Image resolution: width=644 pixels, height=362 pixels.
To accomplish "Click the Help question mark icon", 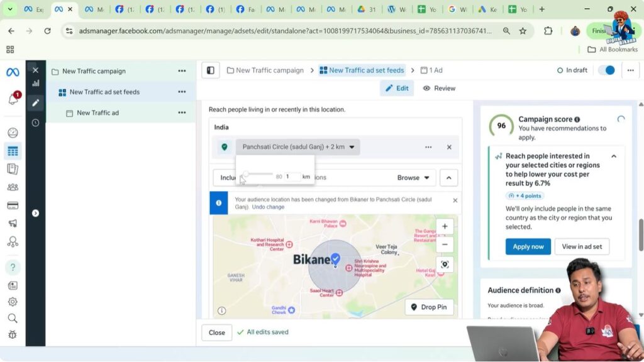I will point(12,267).
